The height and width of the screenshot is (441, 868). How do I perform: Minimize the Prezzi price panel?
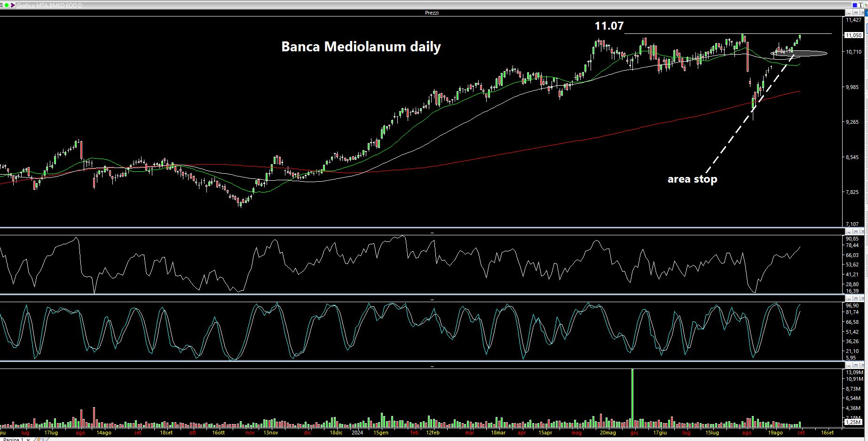[849, 13]
